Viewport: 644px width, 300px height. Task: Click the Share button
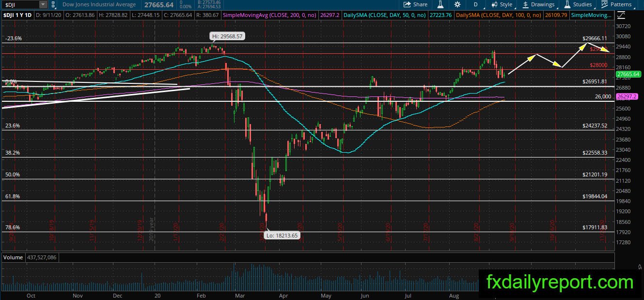tap(415, 4)
